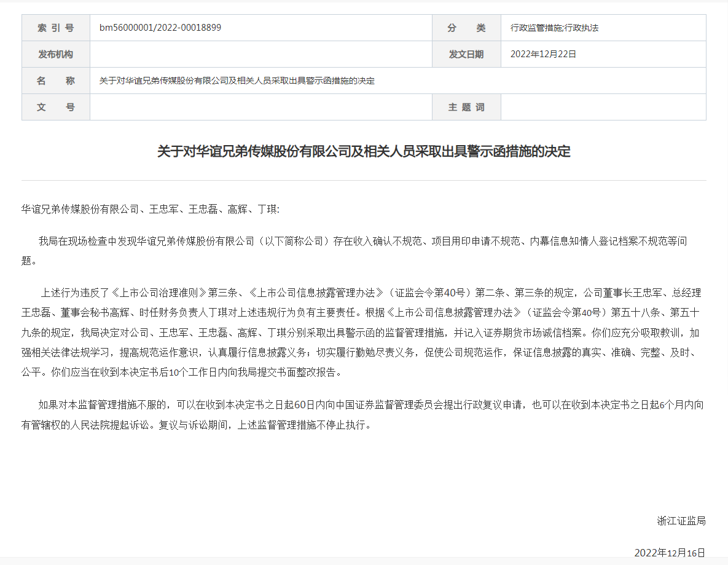The width and height of the screenshot is (728, 565).
Task: Click the 名称 label cell
Action: click(56, 81)
